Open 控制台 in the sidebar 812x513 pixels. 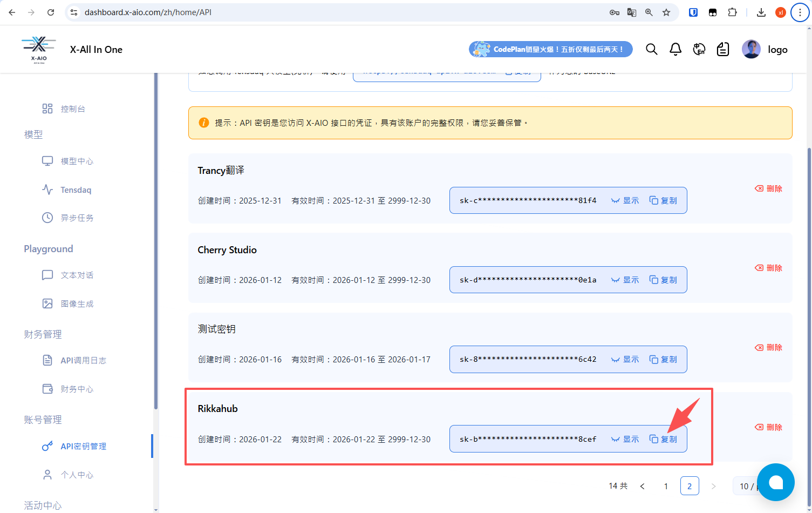click(64, 109)
